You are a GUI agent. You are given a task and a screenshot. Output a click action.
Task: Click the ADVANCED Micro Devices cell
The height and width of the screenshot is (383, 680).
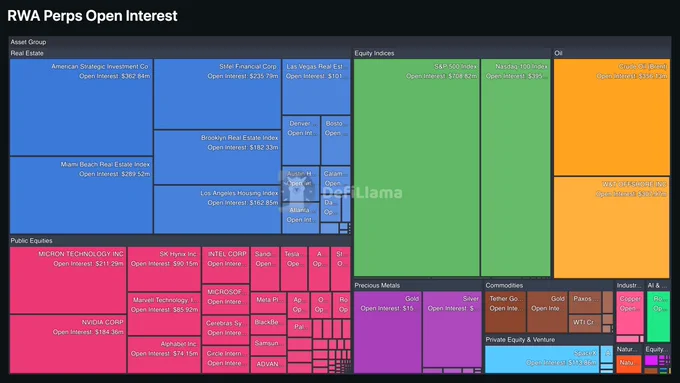coord(268,365)
